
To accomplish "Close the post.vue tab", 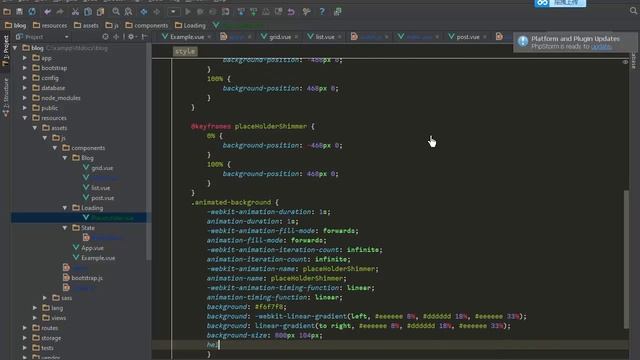I will [485, 37].
